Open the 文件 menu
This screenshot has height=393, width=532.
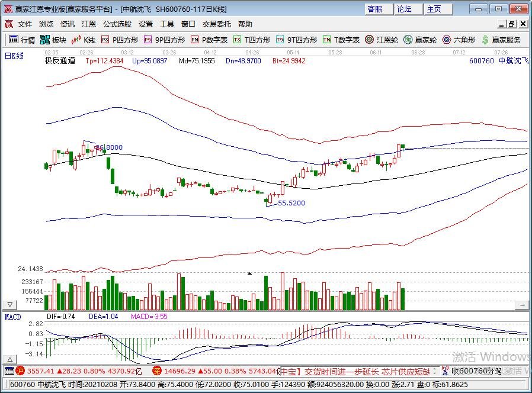coord(25,24)
